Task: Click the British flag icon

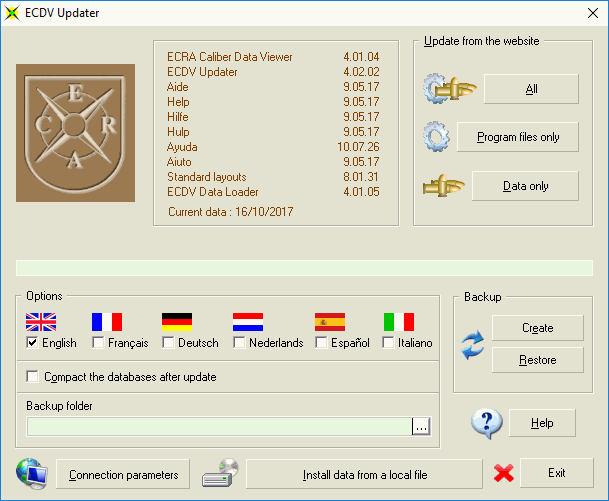Action: 41,322
